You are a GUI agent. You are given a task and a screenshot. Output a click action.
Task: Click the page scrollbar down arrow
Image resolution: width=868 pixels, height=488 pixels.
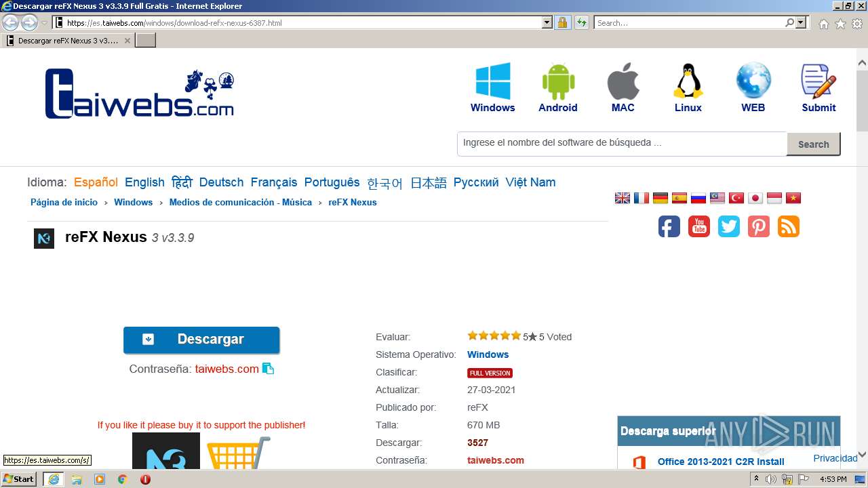tap(862, 455)
